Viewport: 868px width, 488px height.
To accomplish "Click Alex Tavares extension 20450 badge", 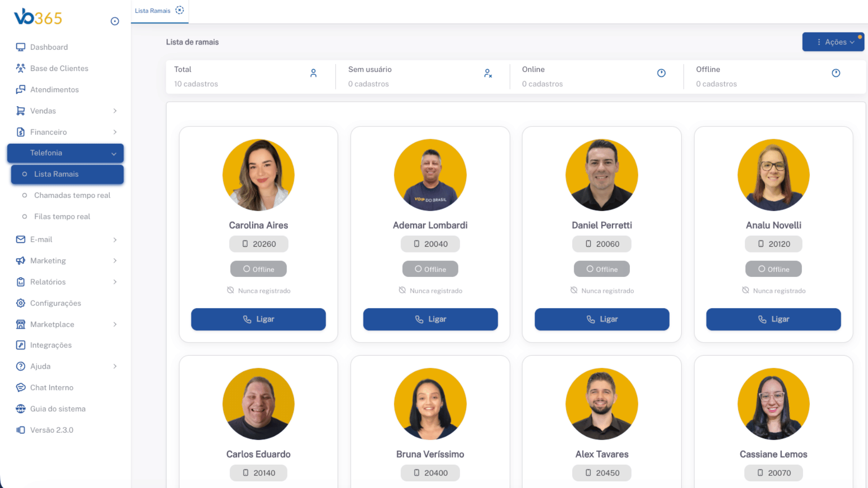I will click(x=602, y=473).
